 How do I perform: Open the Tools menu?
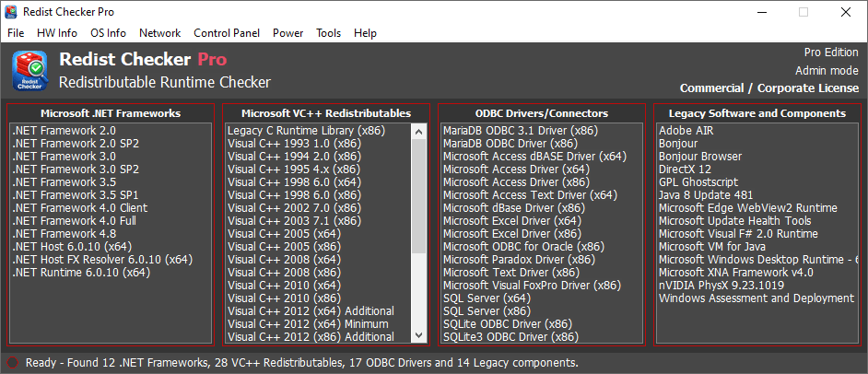coord(328,33)
